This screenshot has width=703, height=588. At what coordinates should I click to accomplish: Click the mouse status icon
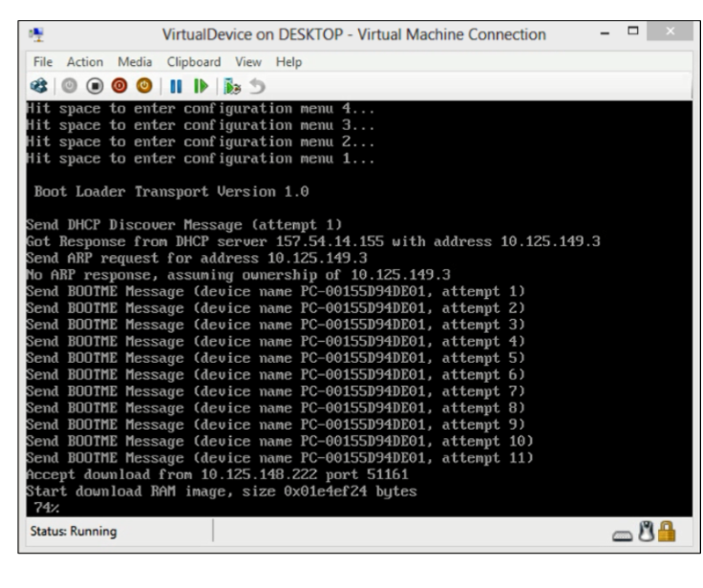tap(646, 532)
